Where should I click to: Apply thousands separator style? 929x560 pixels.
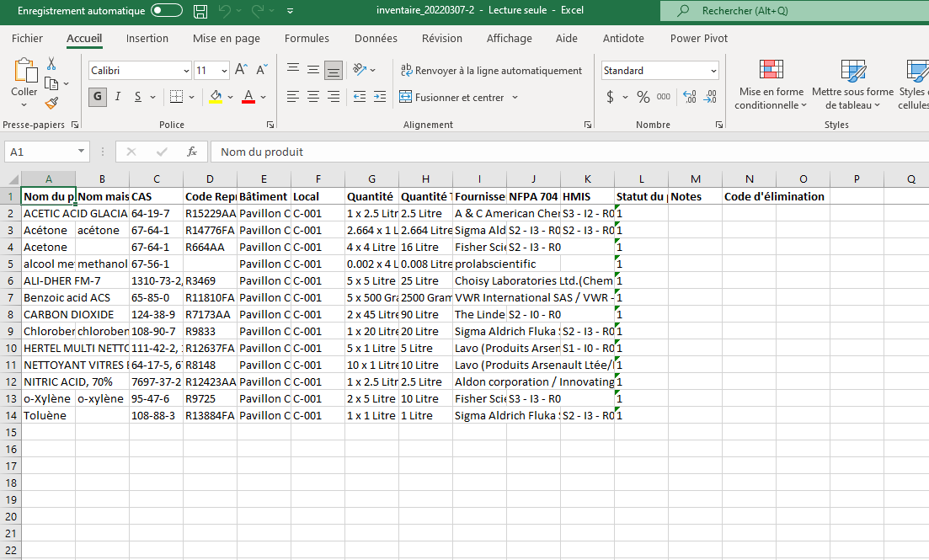(664, 97)
